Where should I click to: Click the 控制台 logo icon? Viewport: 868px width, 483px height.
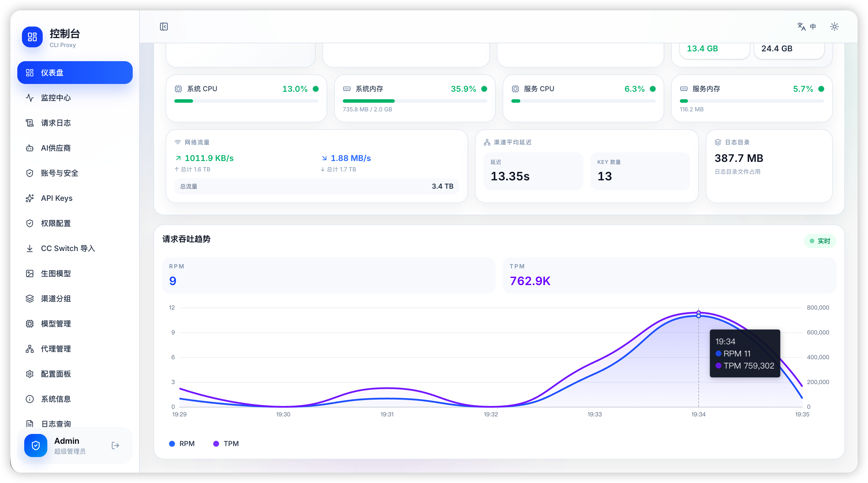tap(32, 37)
